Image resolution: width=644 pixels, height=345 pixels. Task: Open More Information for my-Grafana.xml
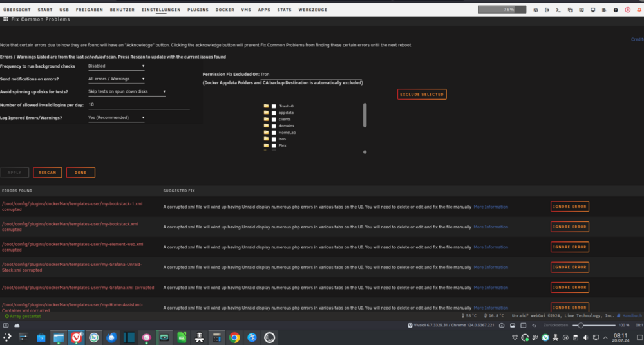tap(491, 288)
